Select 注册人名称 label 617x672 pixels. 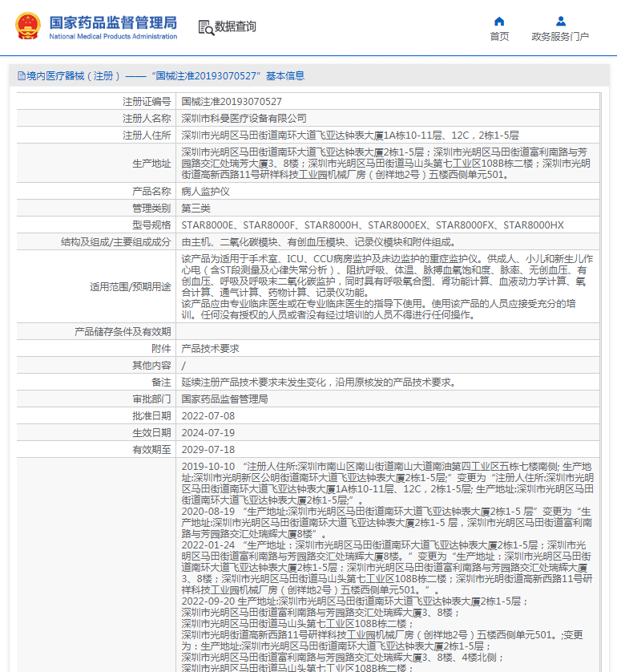click(147, 119)
